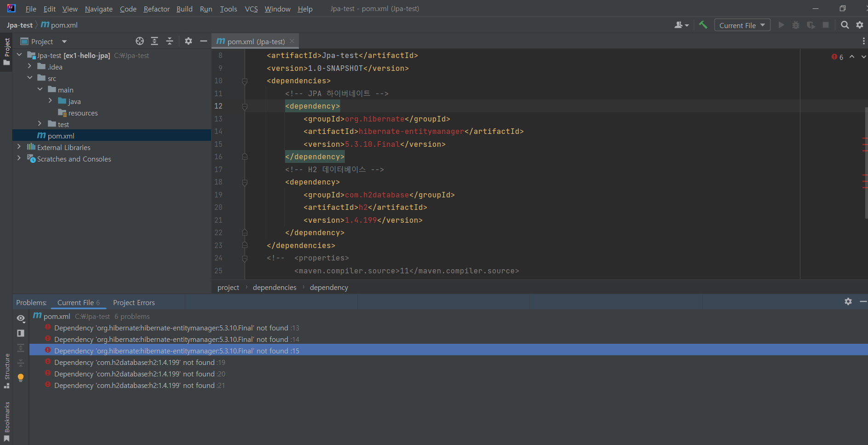Click 'project' breadcrumb
The height and width of the screenshot is (445, 868).
coord(228,287)
